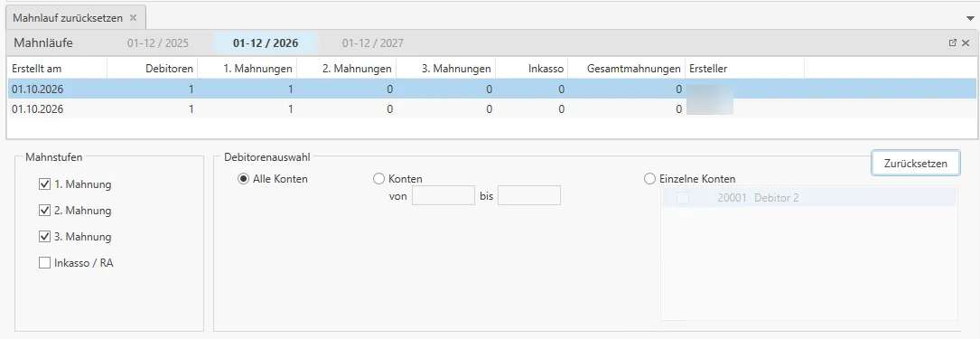
Task: Select the Konten range radio button
Action: [x=378, y=179]
